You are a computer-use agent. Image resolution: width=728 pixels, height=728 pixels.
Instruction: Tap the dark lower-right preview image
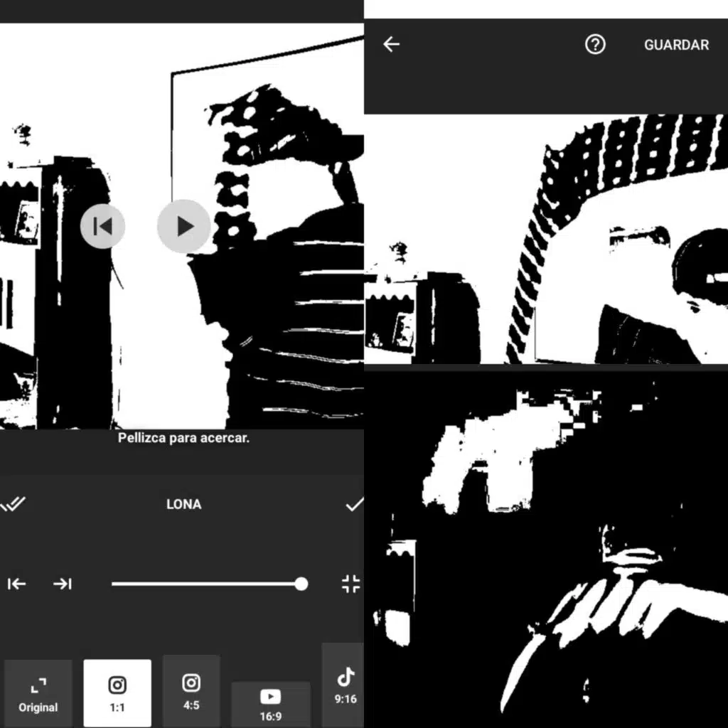click(x=546, y=546)
